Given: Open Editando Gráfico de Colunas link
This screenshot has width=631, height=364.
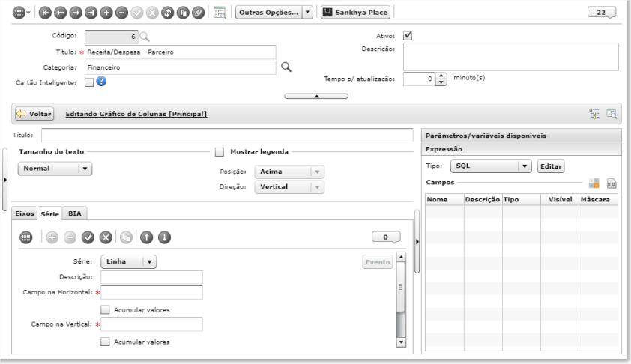Looking at the screenshot, I should click(x=136, y=114).
